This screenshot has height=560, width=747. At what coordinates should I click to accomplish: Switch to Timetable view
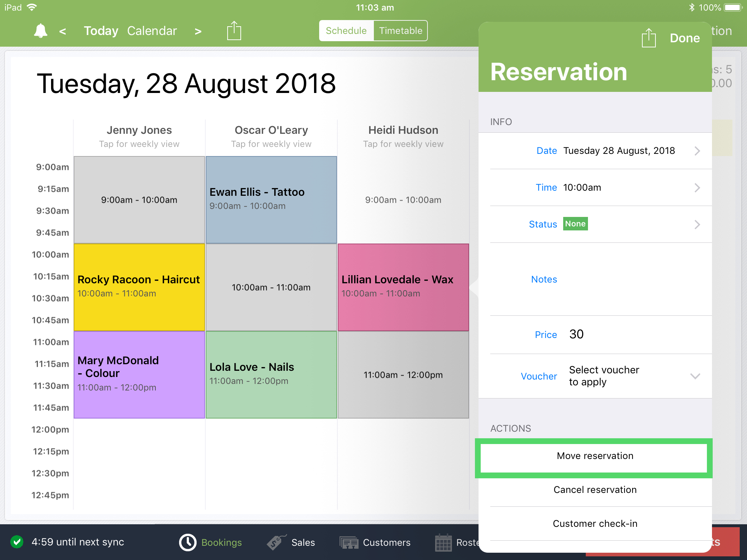[400, 31]
